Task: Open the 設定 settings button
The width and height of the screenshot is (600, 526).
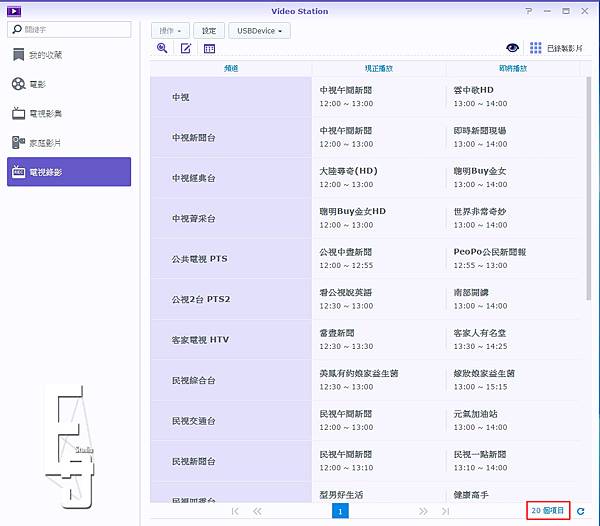Action: 209,31
